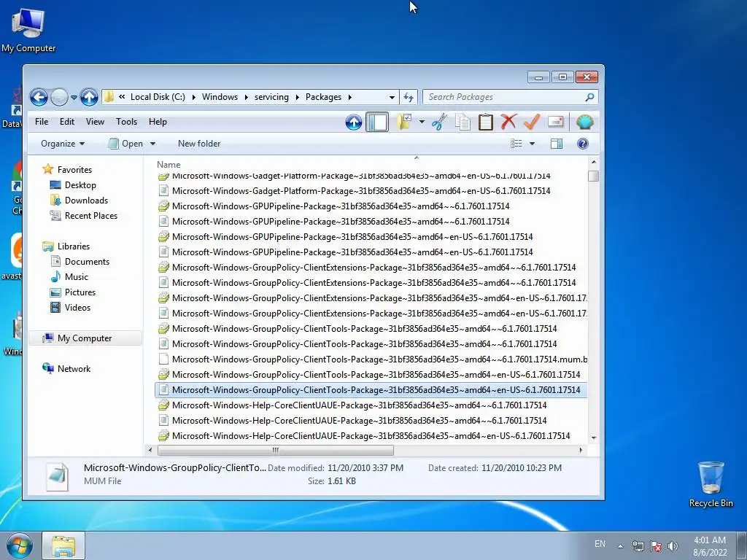Click the Start button
The height and width of the screenshot is (560, 747).
tap(19, 545)
